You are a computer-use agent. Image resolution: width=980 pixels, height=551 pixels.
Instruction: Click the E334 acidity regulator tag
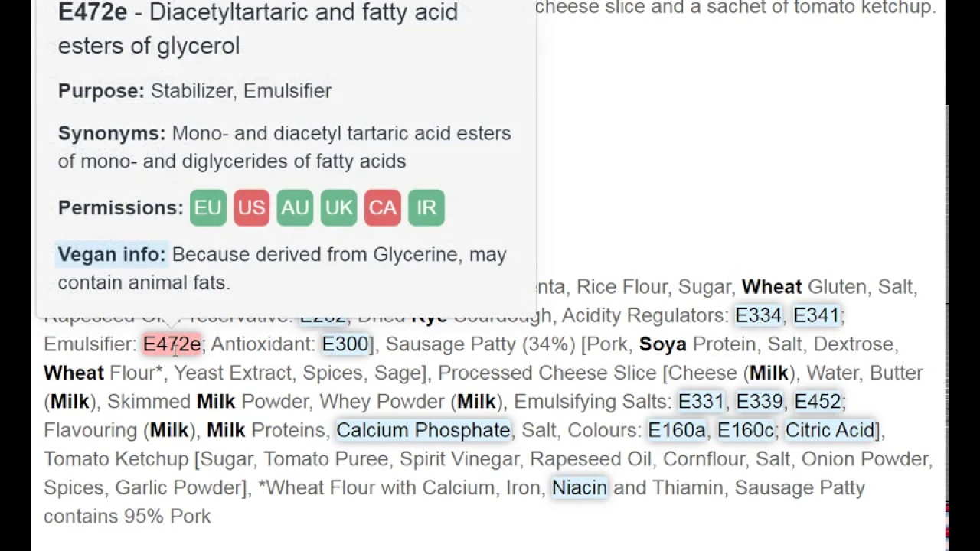click(758, 315)
